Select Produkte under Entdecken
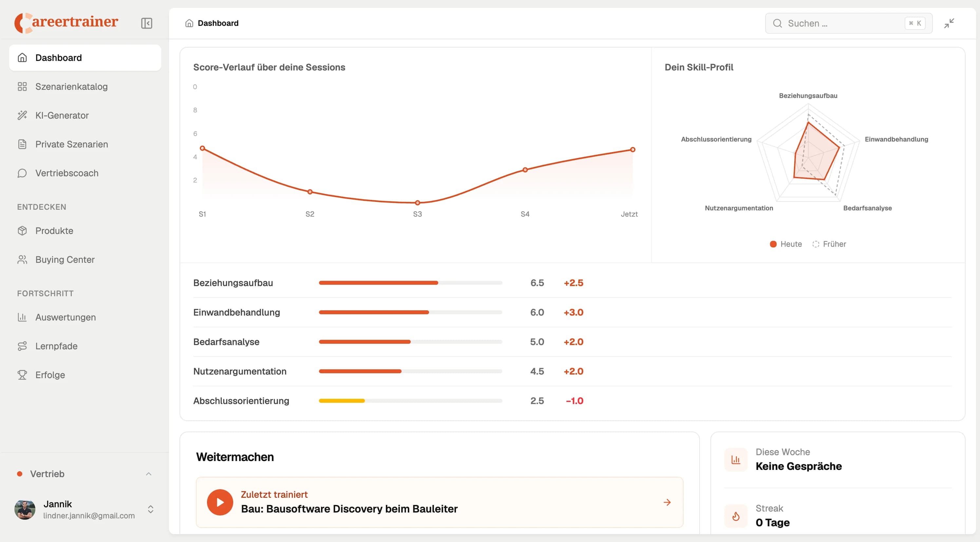980x542 pixels. (x=85, y=231)
